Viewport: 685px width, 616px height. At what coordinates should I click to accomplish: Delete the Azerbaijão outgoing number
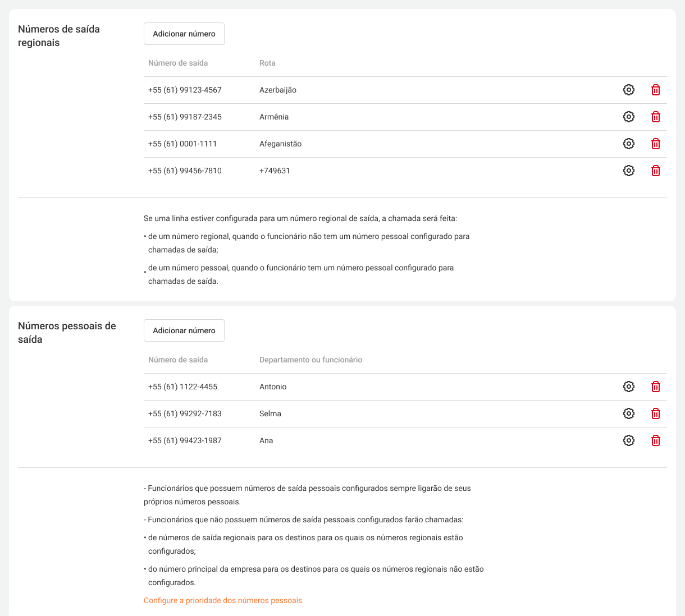[655, 90]
